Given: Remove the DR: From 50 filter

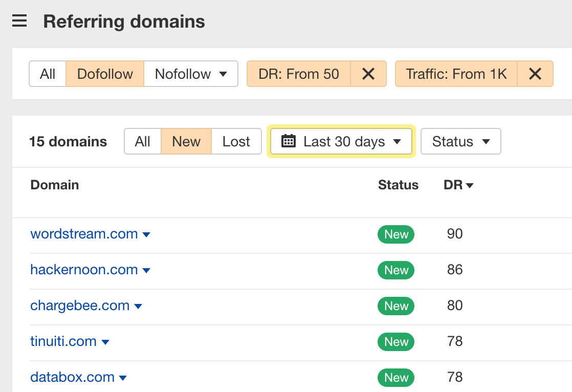Looking at the screenshot, I should click(368, 74).
